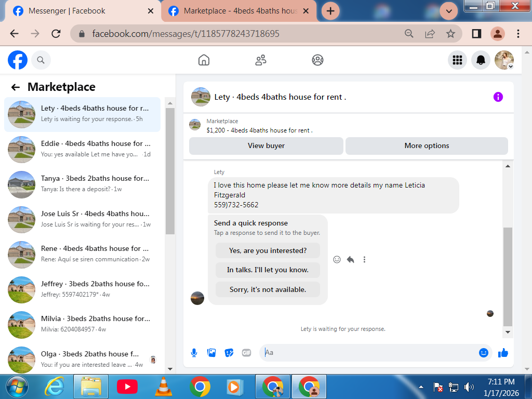532x399 pixels.
Task: Toggle the browser side panel icon
Action: [476, 34]
